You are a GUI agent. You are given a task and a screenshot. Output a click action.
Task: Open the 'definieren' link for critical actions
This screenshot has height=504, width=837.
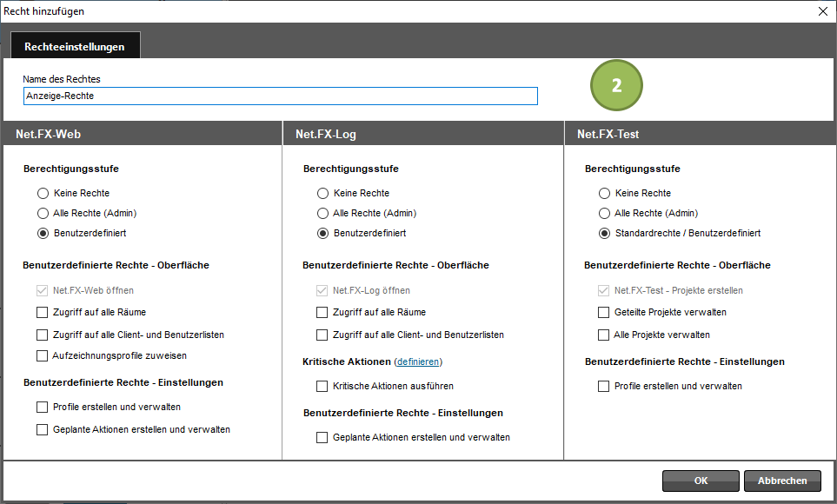(x=418, y=361)
